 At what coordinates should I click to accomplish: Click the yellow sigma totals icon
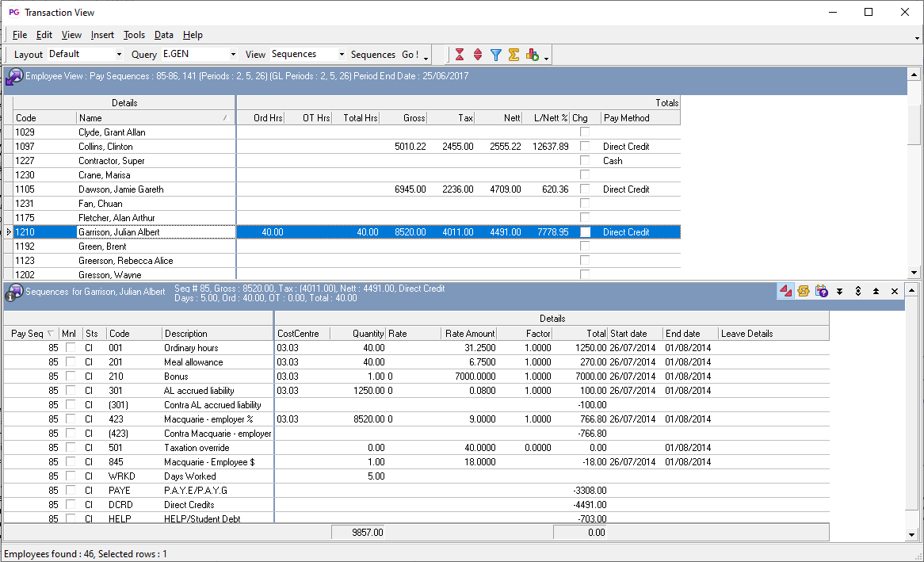tap(514, 55)
